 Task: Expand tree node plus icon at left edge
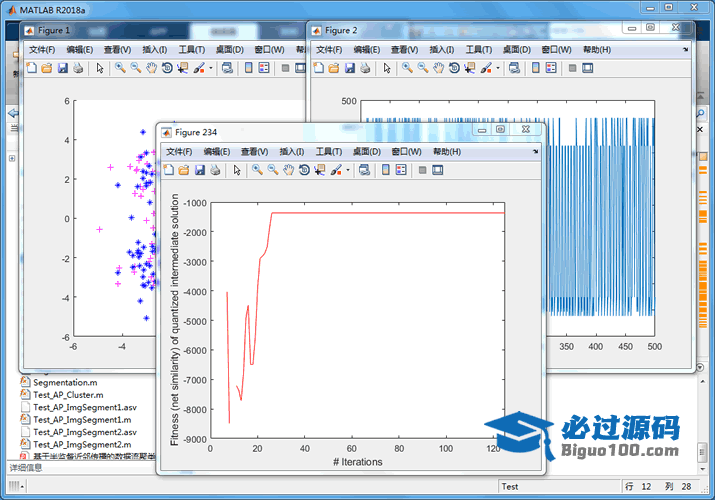tap(12, 158)
